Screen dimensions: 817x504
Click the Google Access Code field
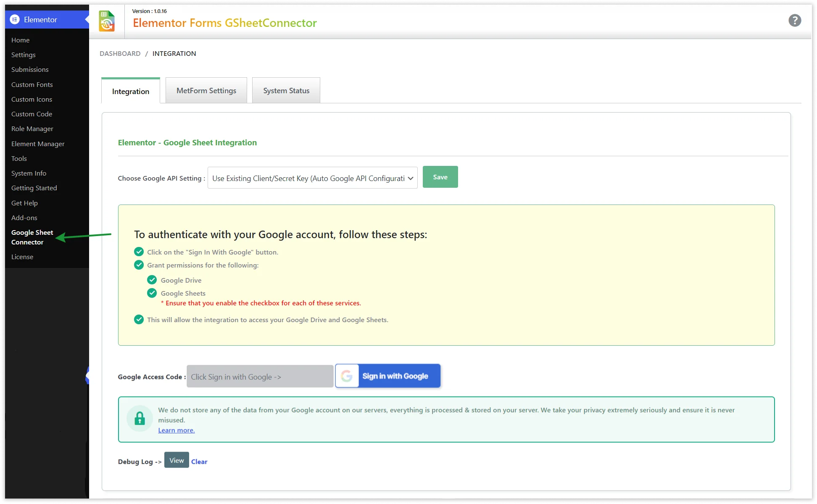pyautogui.click(x=260, y=377)
